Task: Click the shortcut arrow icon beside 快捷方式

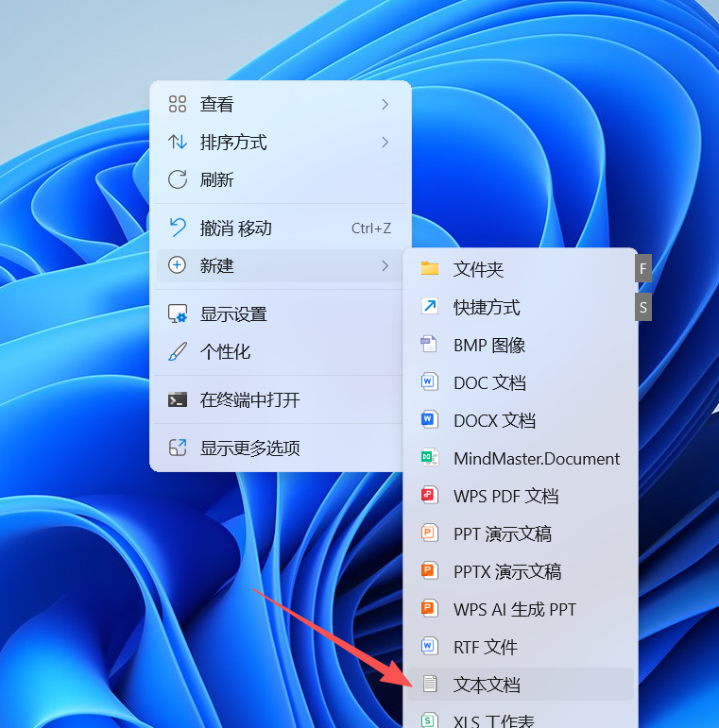Action: pyautogui.click(x=430, y=307)
